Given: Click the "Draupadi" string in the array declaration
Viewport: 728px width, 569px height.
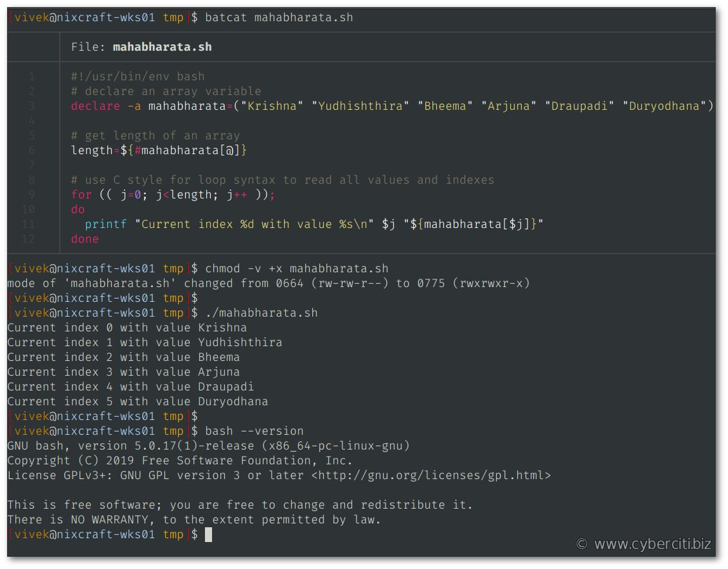Looking at the screenshot, I should [x=580, y=106].
